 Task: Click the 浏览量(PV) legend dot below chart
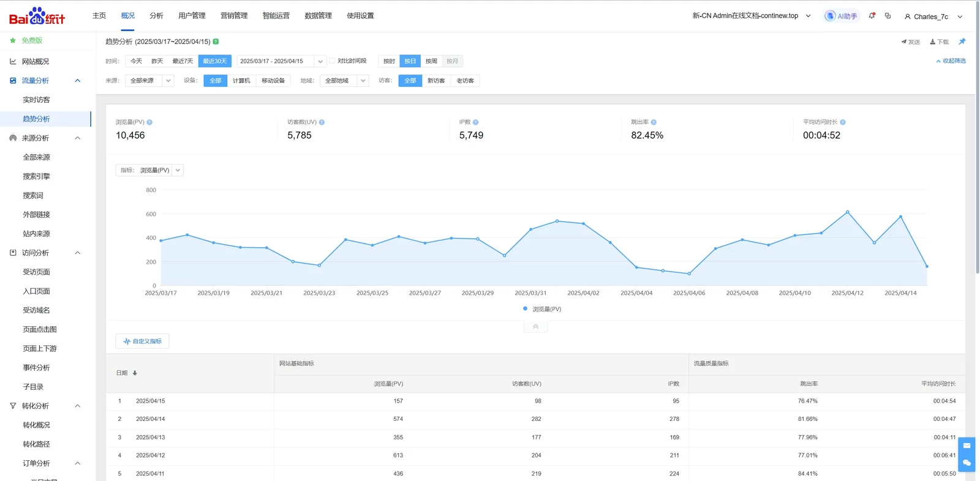[525, 309]
